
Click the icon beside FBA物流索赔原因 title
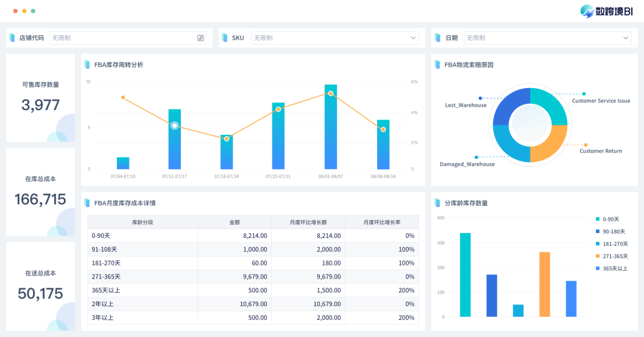tap(437, 64)
